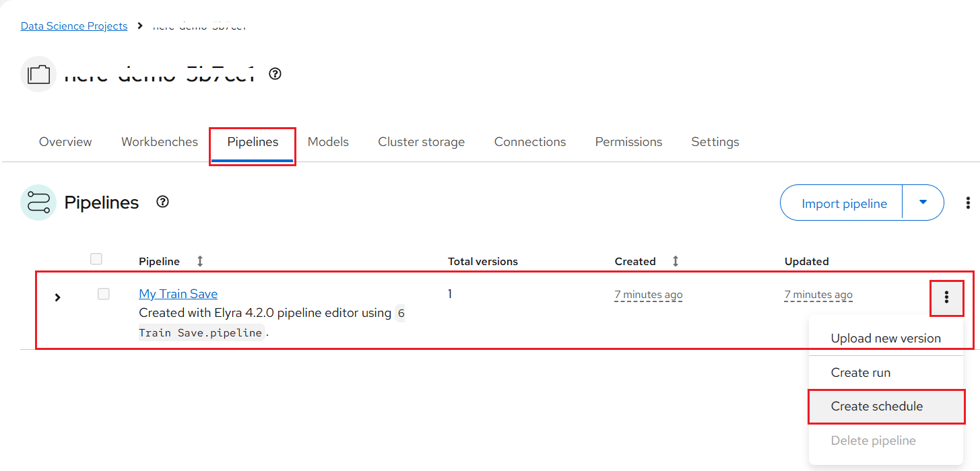This screenshot has height=471, width=980.
Task: Choose Upload new version menu item
Action: pos(885,338)
